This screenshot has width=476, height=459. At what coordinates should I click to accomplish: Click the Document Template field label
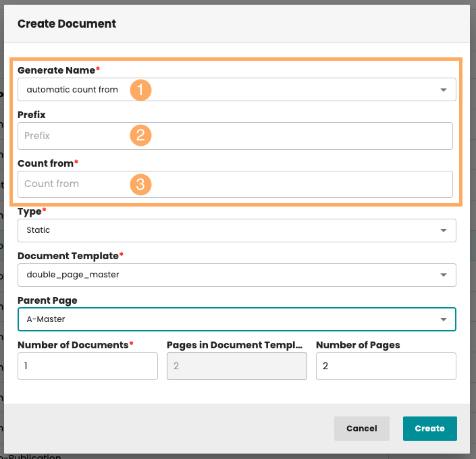[70, 256]
